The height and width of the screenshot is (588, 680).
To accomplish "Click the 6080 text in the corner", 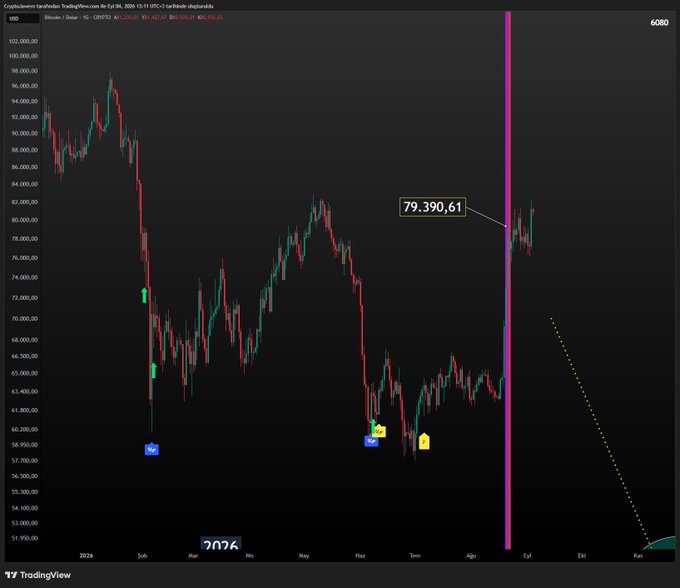I will tap(659, 23).
